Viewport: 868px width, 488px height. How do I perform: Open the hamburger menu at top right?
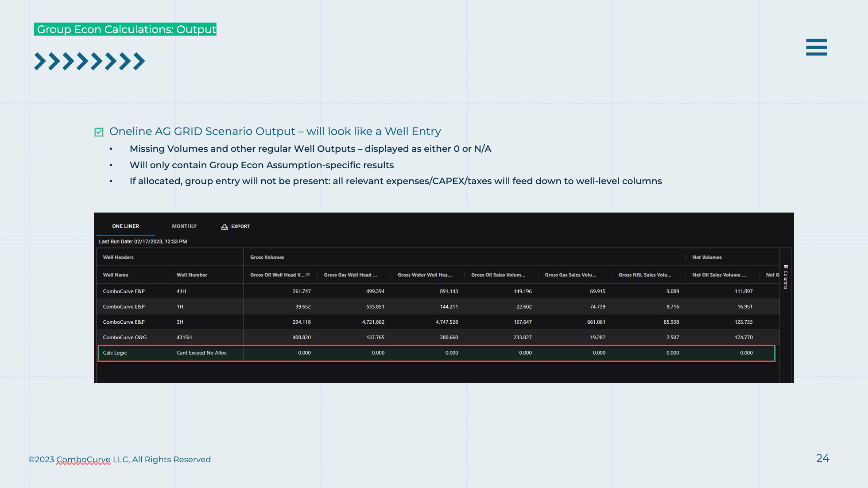pyautogui.click(x=816, y=47)
